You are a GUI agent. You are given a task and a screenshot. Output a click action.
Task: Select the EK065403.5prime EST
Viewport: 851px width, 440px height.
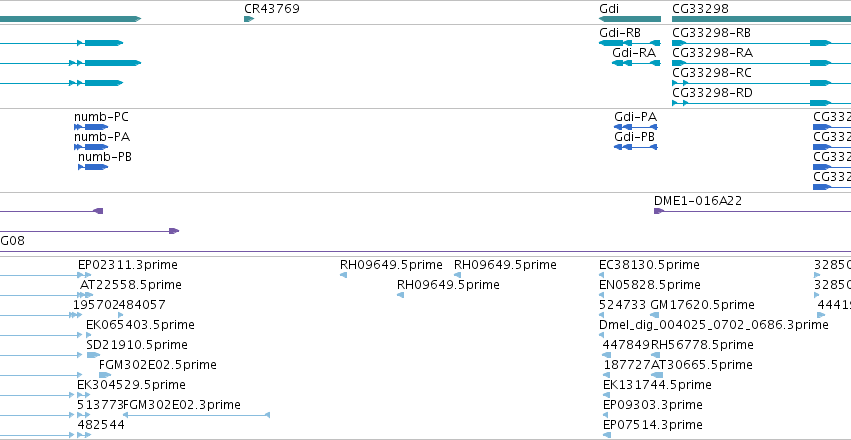pos(140,324)
